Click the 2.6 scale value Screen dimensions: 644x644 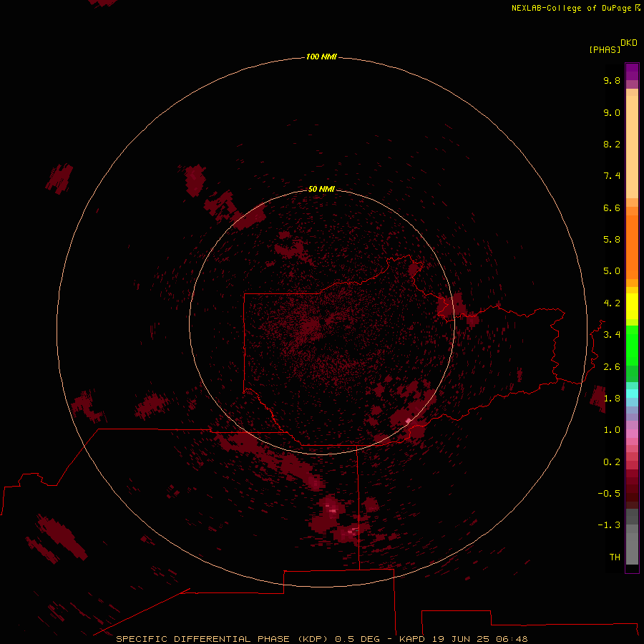612,367
